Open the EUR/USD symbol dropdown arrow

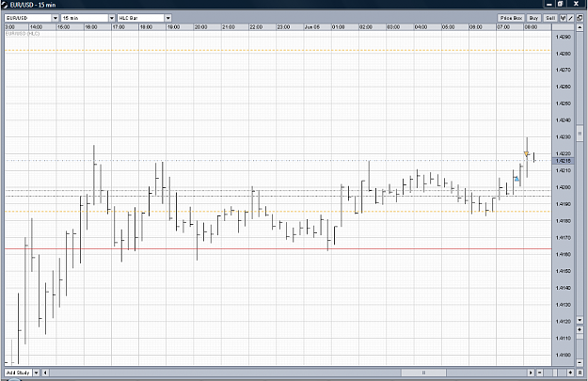coord(56,18)
